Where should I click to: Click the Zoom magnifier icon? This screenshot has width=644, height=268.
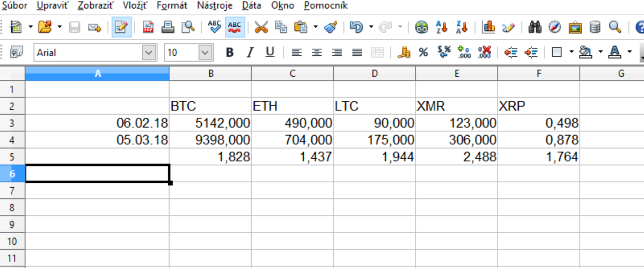[615, 27]
